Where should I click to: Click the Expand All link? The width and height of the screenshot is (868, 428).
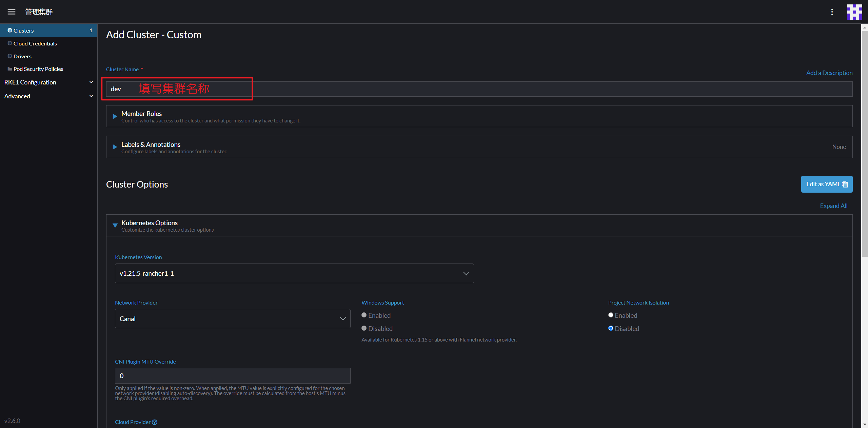point(833,206)
